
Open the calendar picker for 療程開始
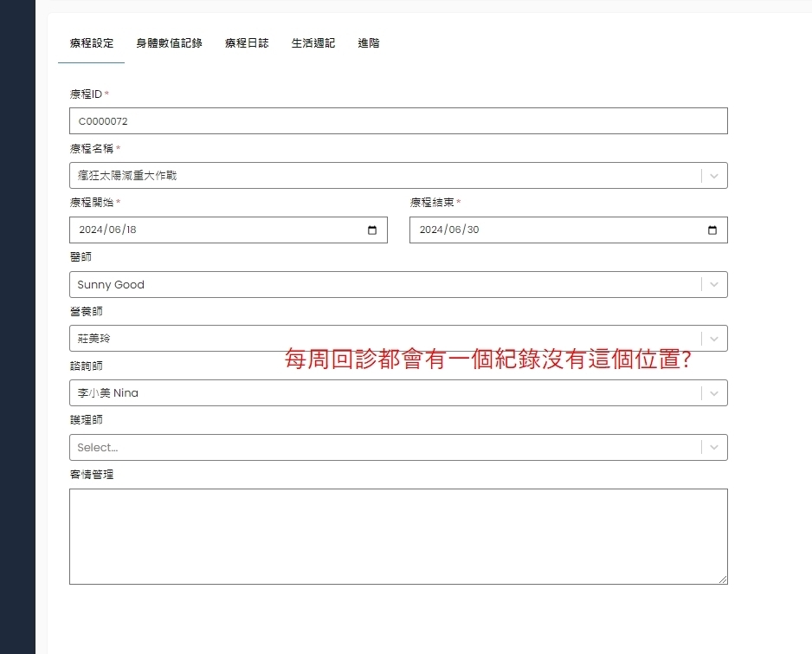click(372, 230)
